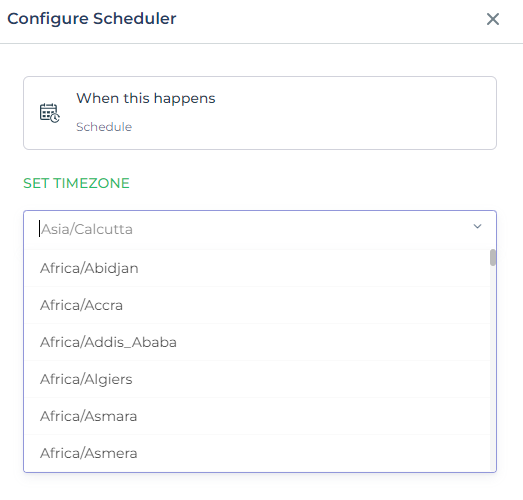The image size is (523, 500).
Task: Select the trigger card's empty right area
Action: pyautogui.click(x=355, y=113)
